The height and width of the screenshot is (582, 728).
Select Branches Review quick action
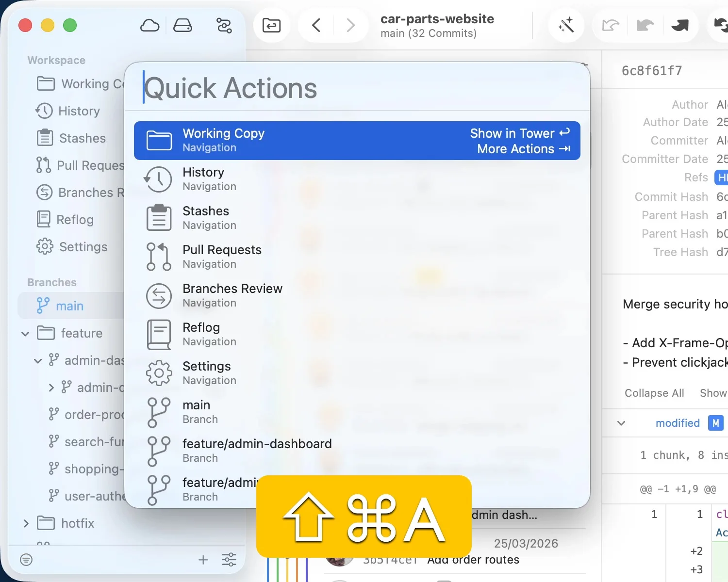[x=357, y=296]
